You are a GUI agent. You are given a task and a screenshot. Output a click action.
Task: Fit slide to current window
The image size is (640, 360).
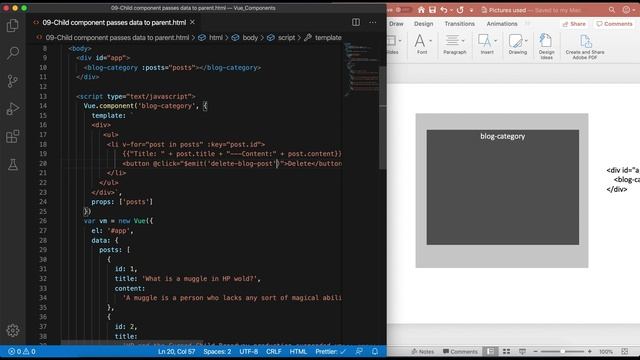coord(624,351)
